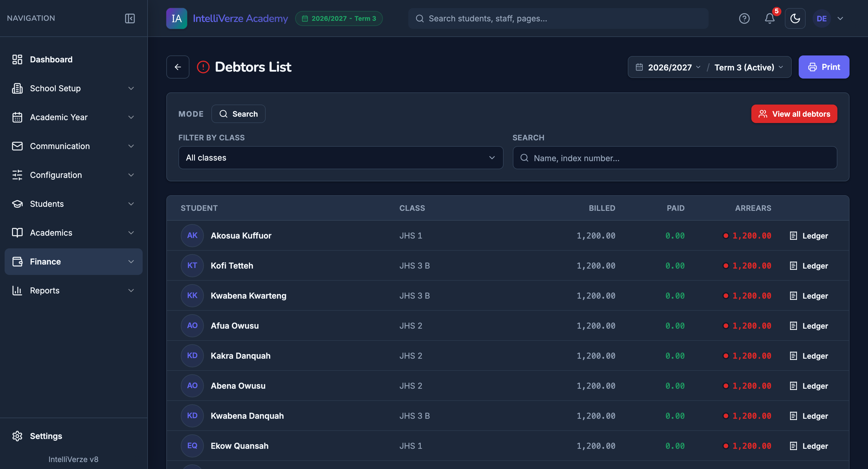Viewport: 868px width, 469px height.
Task: Open the Term 3 (Active) dropdown
Action: point(749,67)
